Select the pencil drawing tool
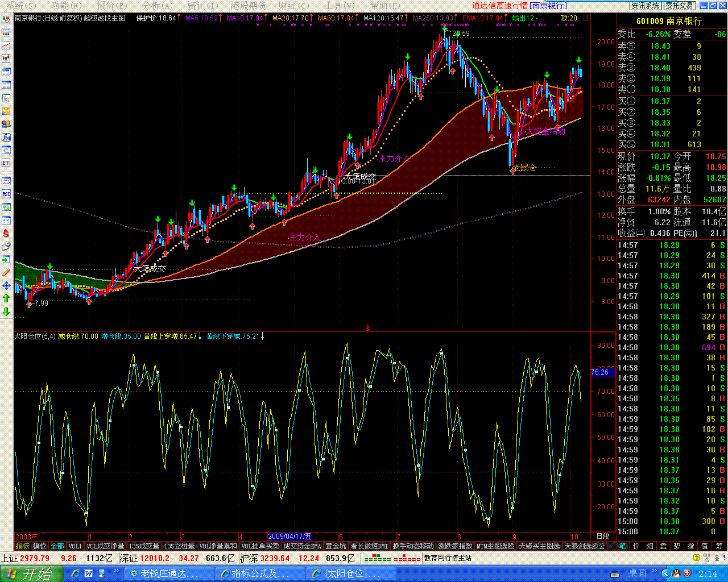728x582 pixels. [6, 272]
